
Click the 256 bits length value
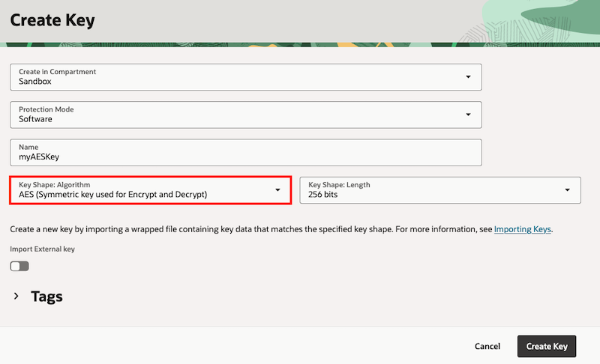[323, 195]
